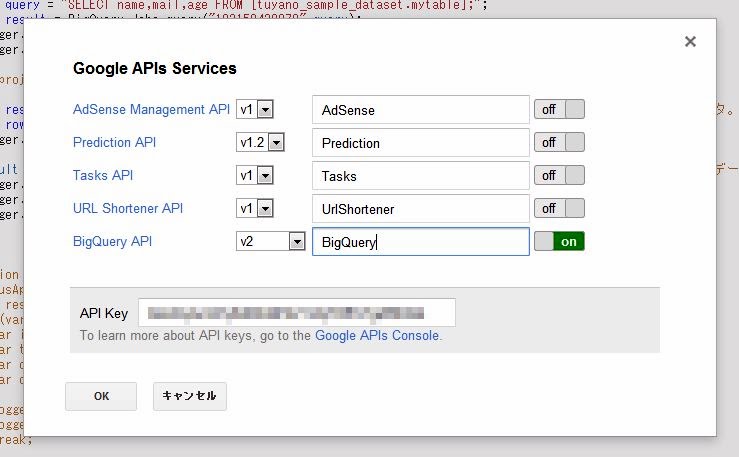Click the API Key input field
The image size is (739, 457).
click(297, 313)
